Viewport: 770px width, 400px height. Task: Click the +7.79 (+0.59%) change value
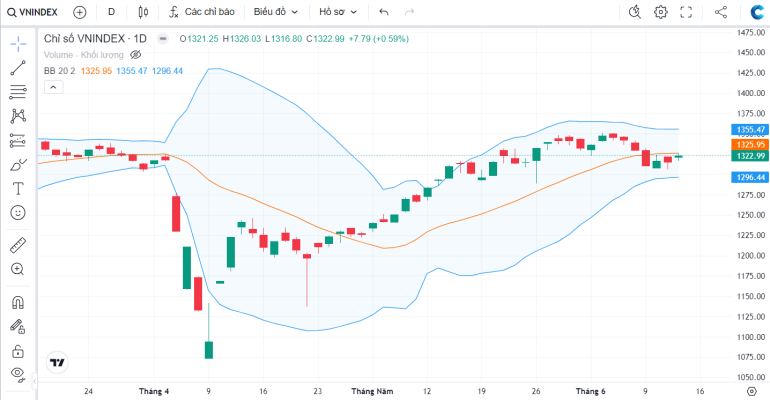pos(379,39)
